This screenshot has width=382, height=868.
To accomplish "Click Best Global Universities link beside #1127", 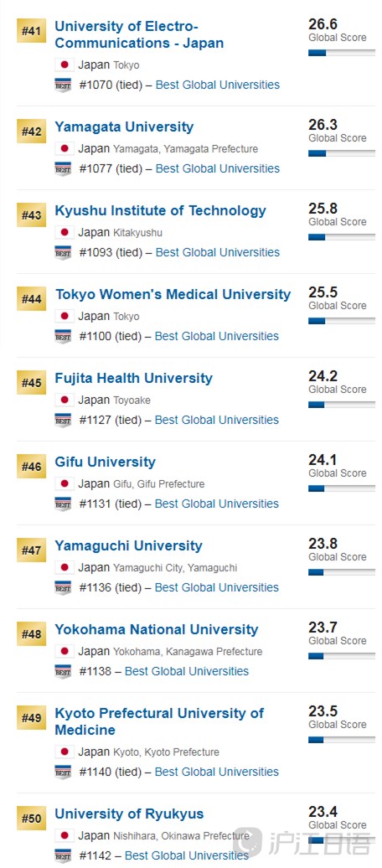I will pyautogui.click(x=217, y=420).
